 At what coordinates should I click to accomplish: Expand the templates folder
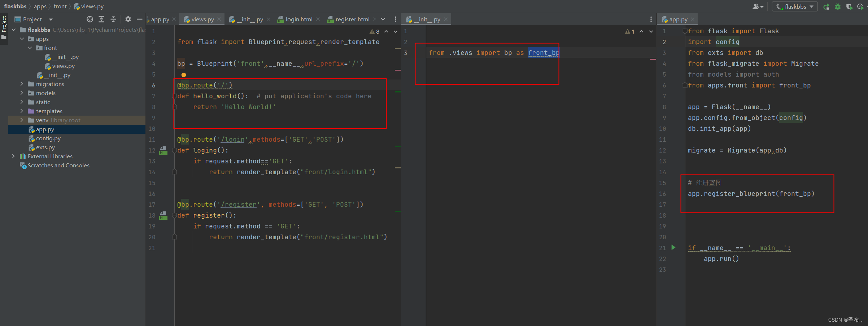coord(22,111)
